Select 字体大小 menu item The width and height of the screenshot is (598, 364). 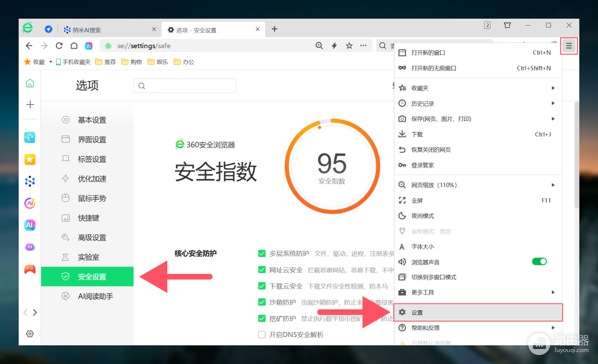coord(478,246)
